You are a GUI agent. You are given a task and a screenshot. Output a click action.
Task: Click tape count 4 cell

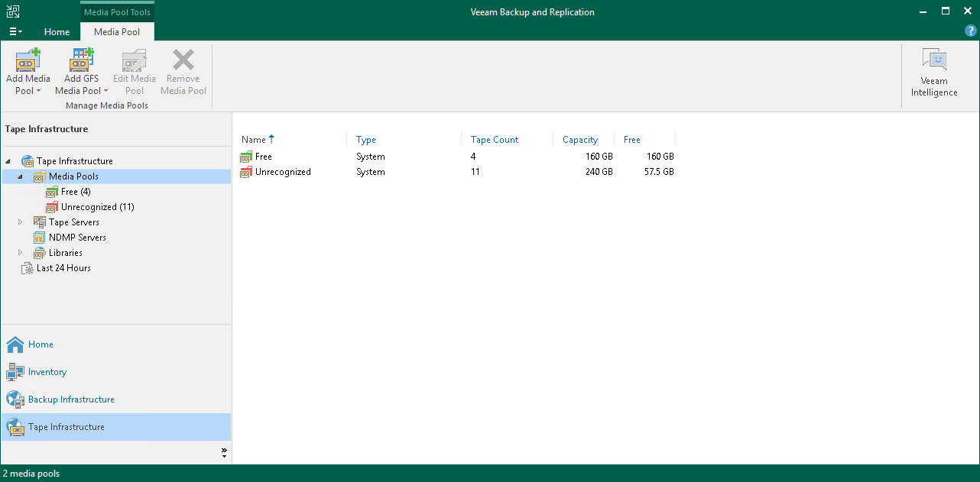473,157
